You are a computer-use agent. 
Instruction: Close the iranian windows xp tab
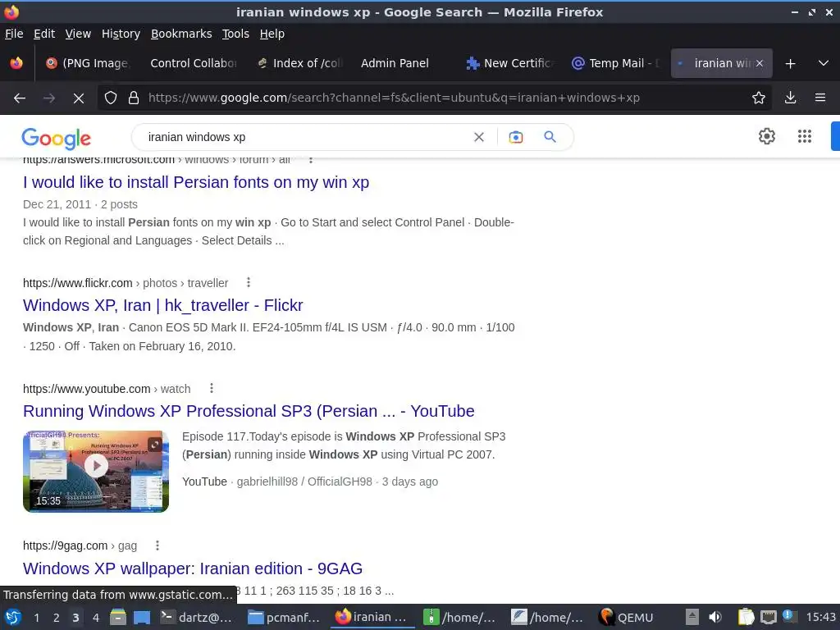pos(760,63)
